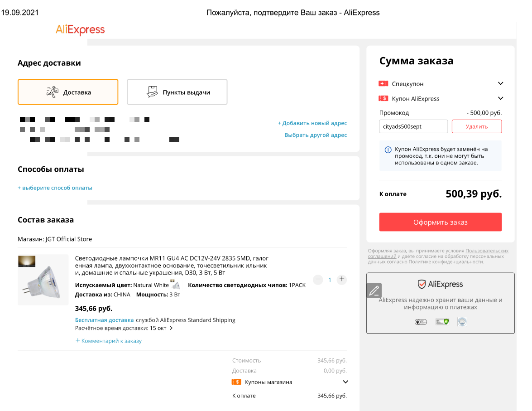
Task: Expand the Купоны магазина section
Action: point(345,382)
